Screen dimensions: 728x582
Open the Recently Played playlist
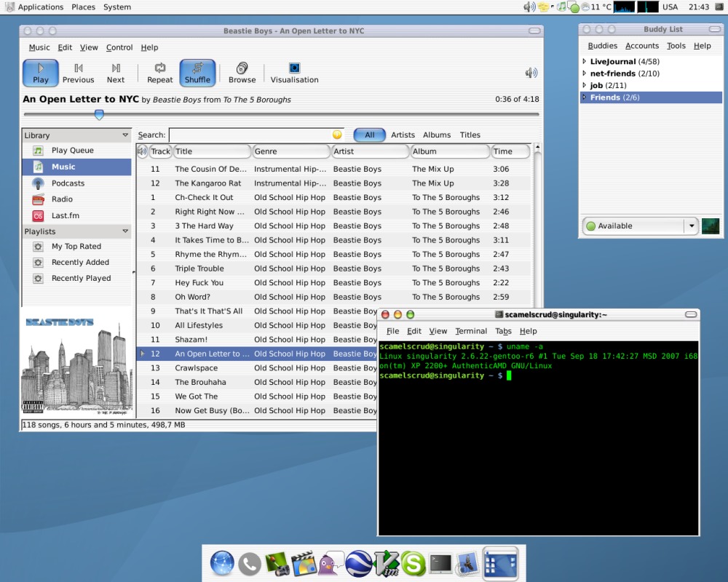click(77, 278)
